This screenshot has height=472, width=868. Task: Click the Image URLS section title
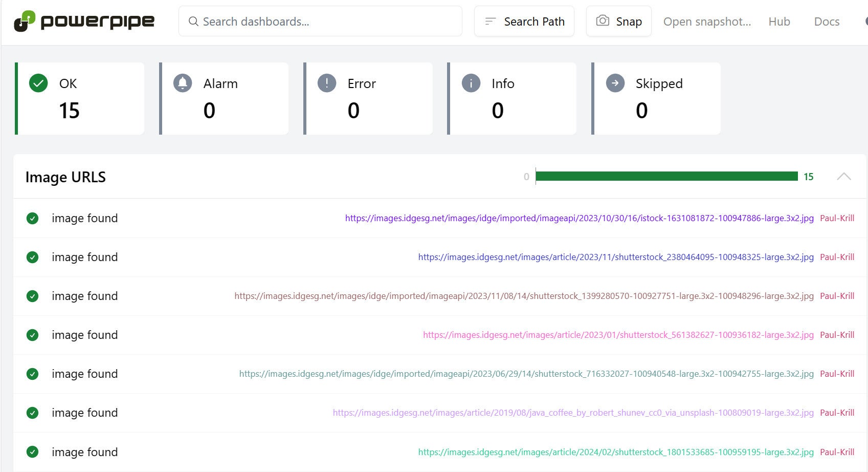coord(65,177)
